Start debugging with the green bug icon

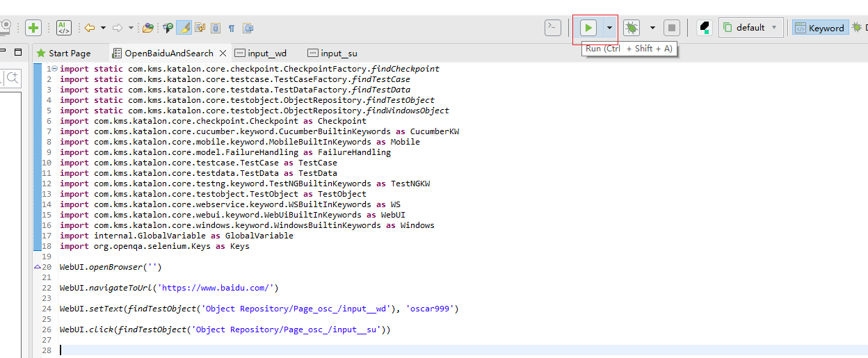(632, 28)
